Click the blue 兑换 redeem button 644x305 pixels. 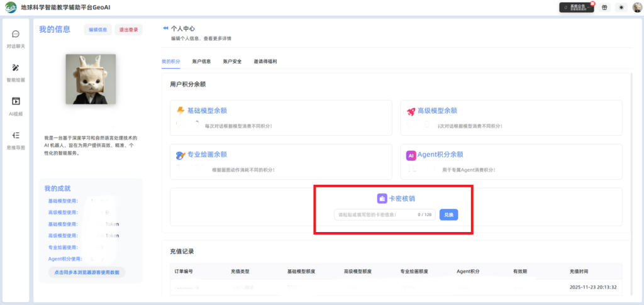click(448, 214)
